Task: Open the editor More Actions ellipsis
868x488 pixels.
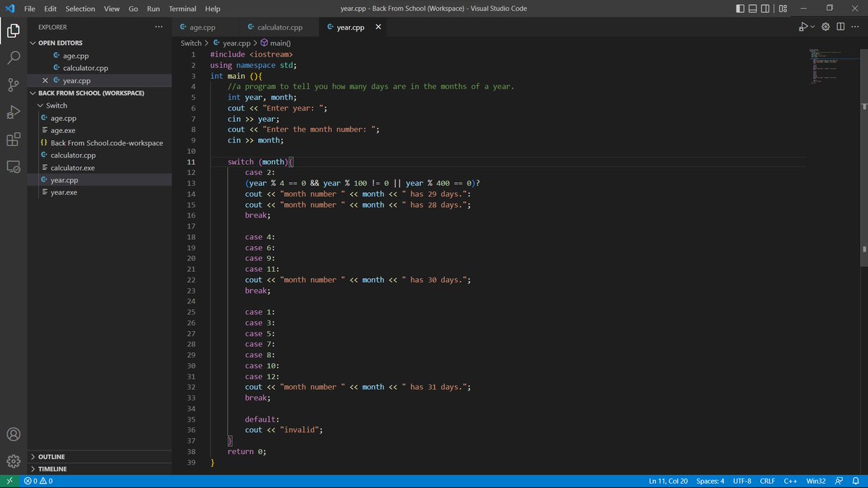Action: pos(855,27)
